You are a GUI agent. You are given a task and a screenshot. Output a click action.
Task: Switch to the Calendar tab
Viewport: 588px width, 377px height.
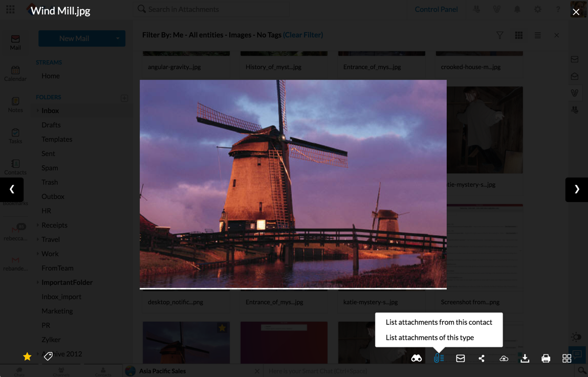coord(15,73)
